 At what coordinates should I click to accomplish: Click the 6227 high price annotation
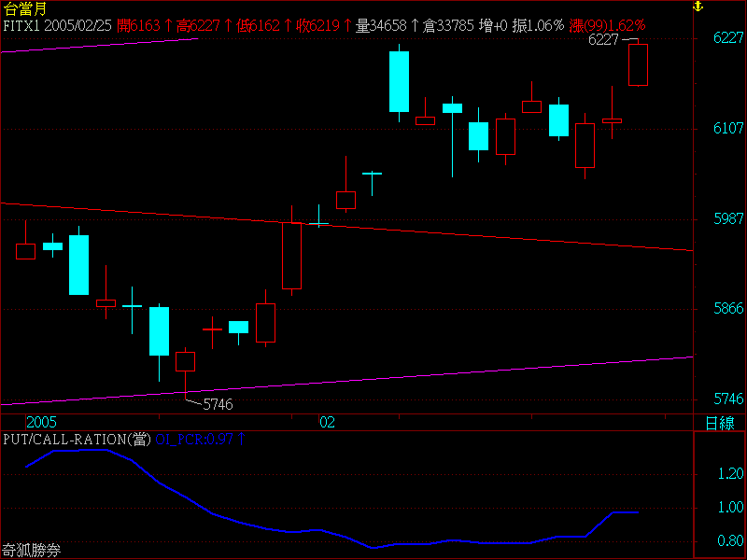click(x=605, y=41)
